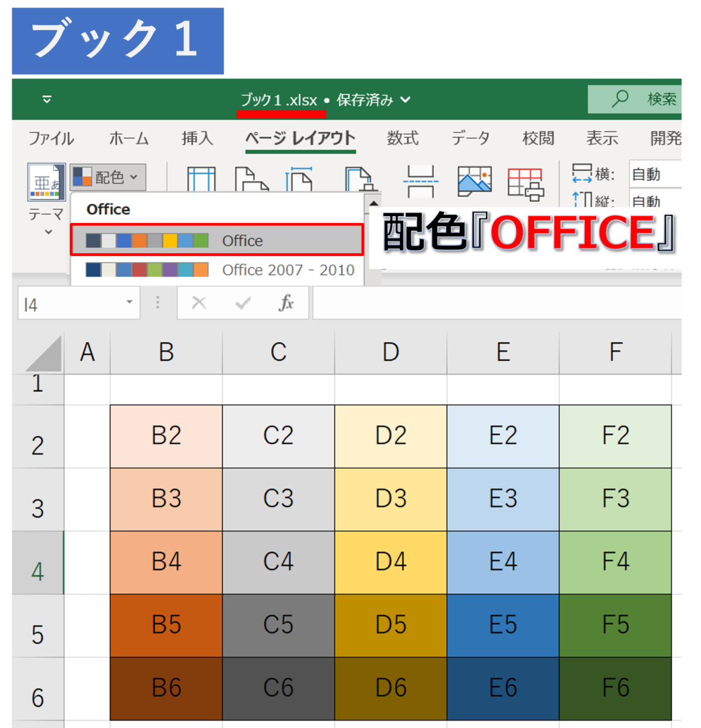Select row 3 header

click(x=38, y=500)
